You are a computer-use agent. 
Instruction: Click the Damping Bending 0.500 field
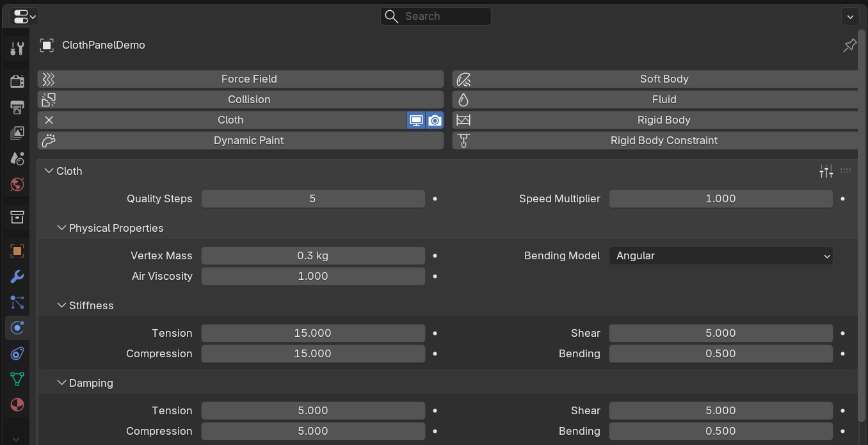pos(721,431)
